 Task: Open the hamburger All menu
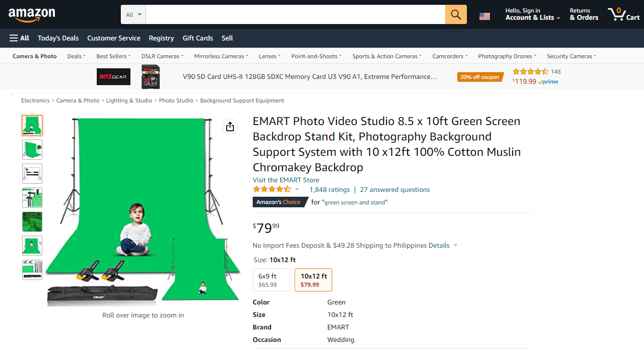(x=19, y=38)
